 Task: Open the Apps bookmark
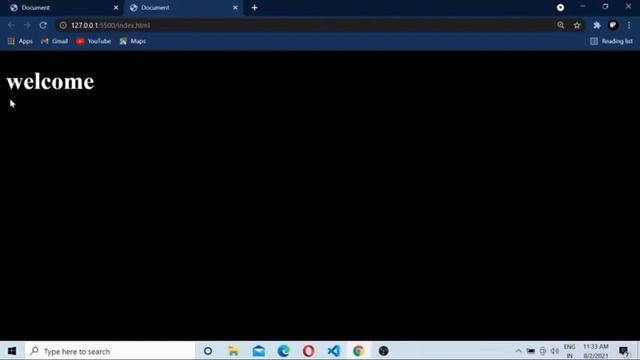[20, 41]
